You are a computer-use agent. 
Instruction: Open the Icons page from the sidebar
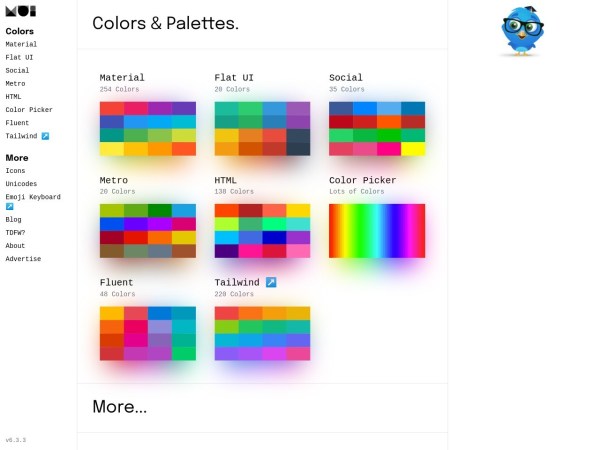point(15,171)
